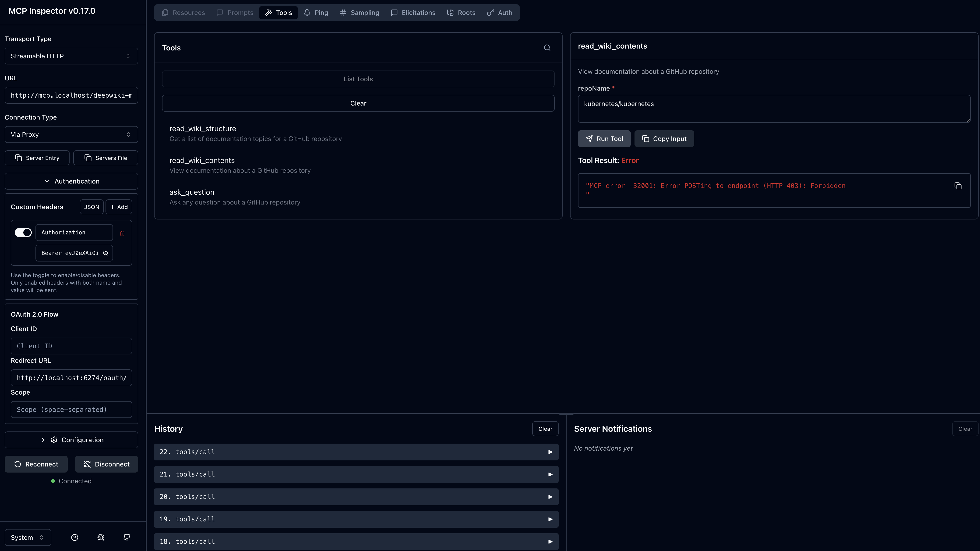Expand history entry 22 tools/call
The image size is (980, 551).
(x=356, y=452)
